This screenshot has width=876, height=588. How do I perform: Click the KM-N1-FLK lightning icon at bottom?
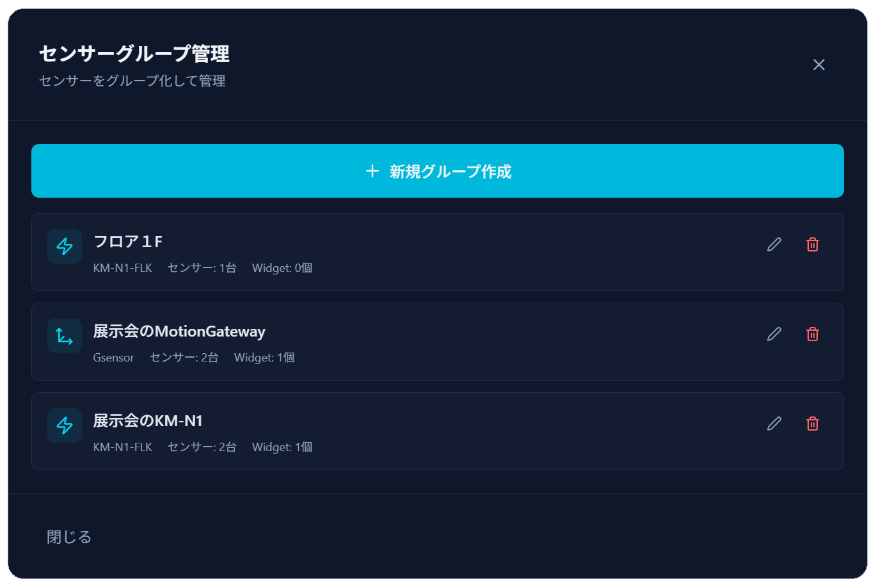click(64, 425)
